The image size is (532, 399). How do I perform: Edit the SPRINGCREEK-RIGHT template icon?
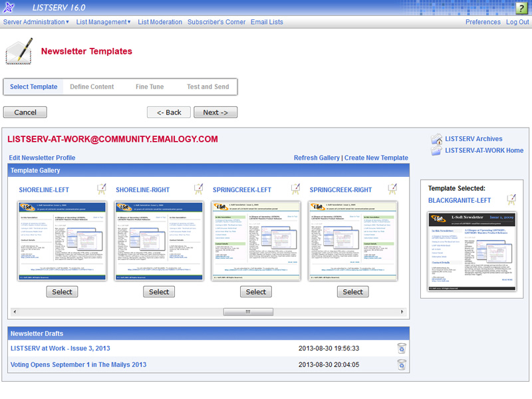(392, 190)
